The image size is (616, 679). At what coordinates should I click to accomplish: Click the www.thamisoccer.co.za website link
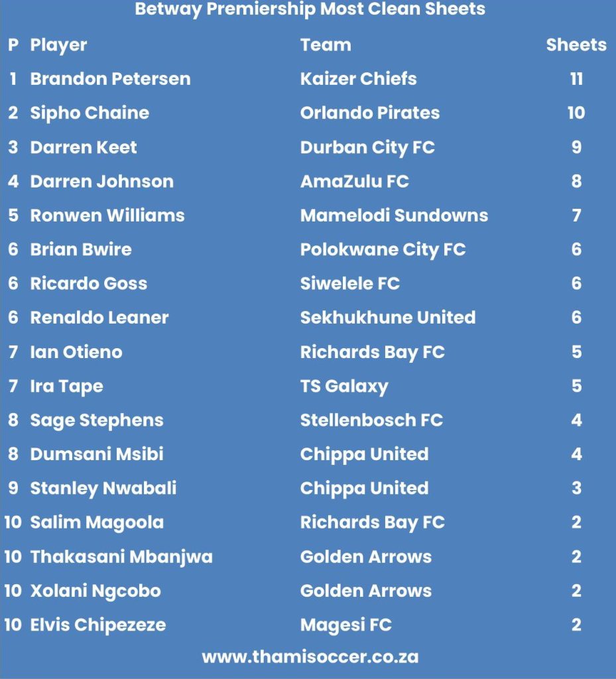coord(310,656)
